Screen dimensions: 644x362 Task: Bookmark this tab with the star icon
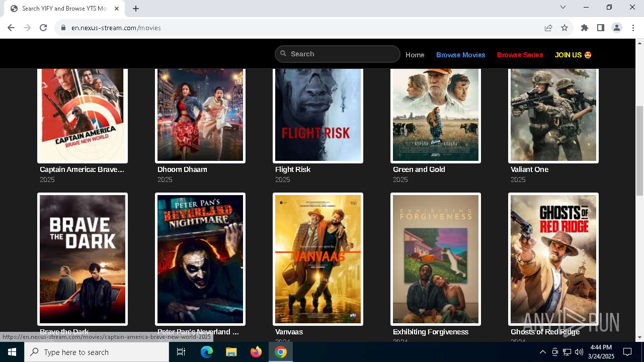[565, 28]
